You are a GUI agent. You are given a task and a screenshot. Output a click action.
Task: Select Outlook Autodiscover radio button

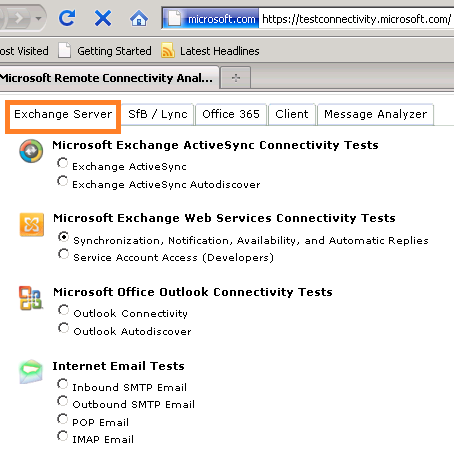(x=63, y=328)
